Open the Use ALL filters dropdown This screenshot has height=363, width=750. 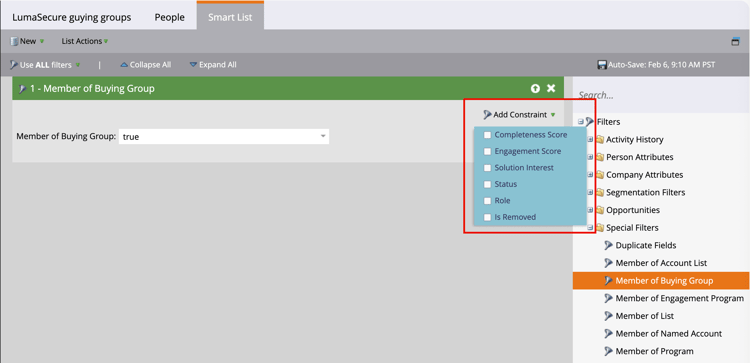coord(45,65)
